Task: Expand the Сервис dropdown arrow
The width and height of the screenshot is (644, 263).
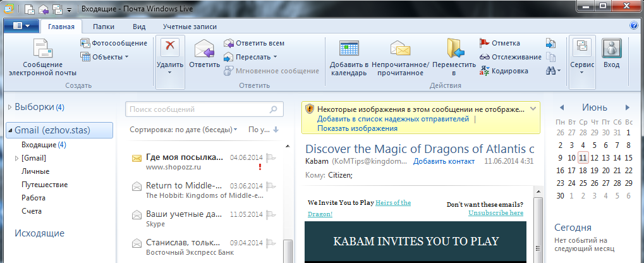Action: click(582, 73)
